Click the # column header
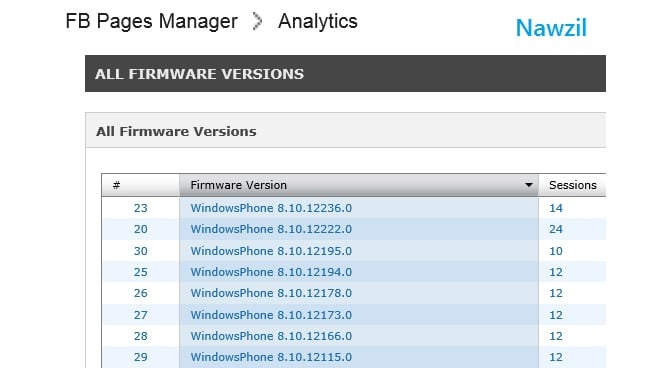Viewport: 652px width, 368px height. coord(141,185)
